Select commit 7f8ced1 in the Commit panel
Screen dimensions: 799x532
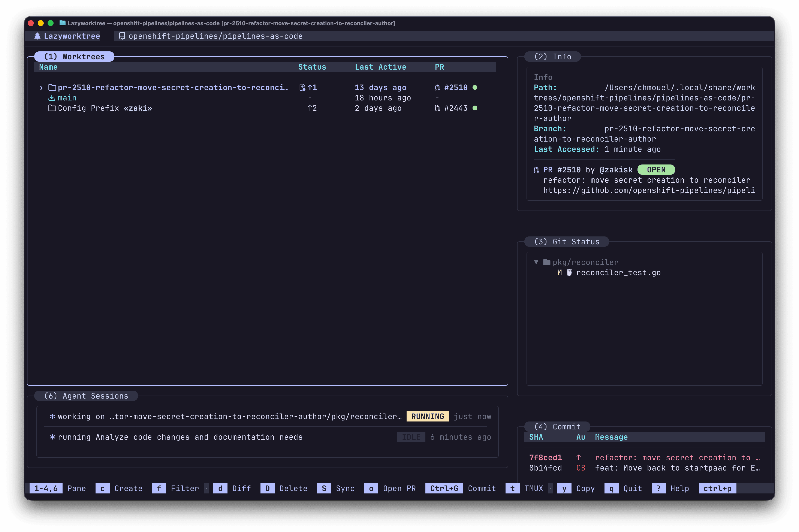(x=545, y=457)
